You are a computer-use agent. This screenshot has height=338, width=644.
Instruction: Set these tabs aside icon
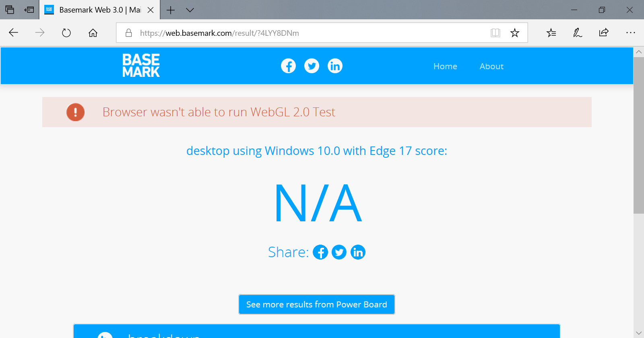[29, 10]
